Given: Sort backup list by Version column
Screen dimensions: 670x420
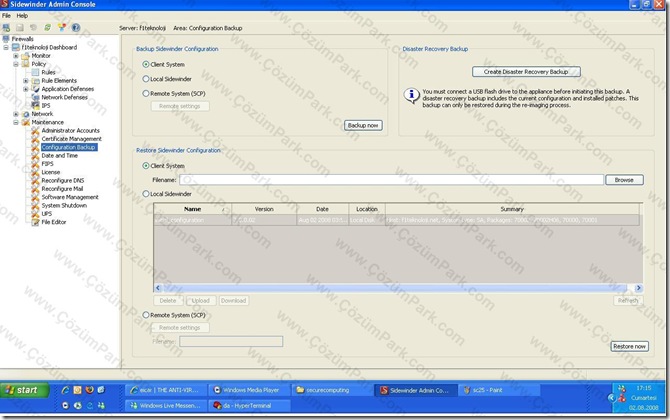Looking at the screenshot, I should 264,209.
